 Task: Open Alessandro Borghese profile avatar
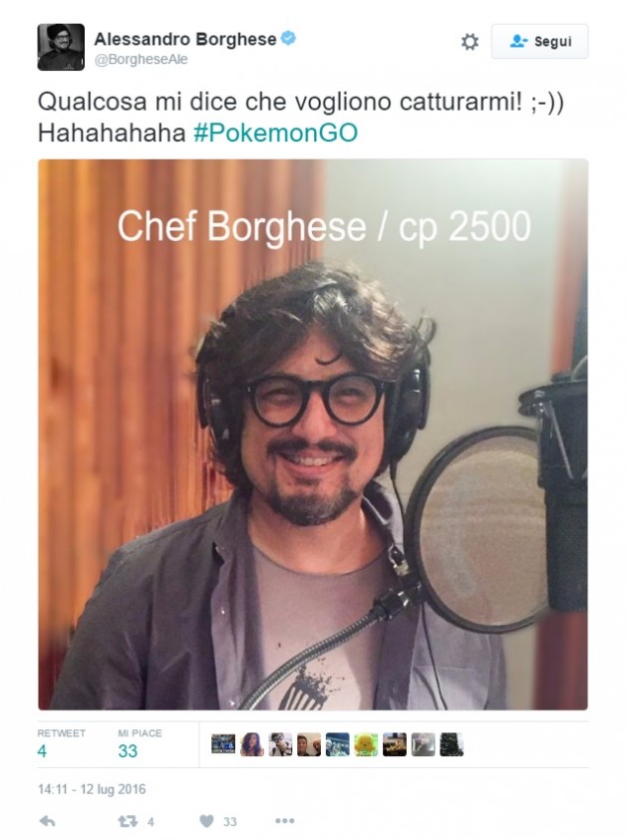point(61,47)
